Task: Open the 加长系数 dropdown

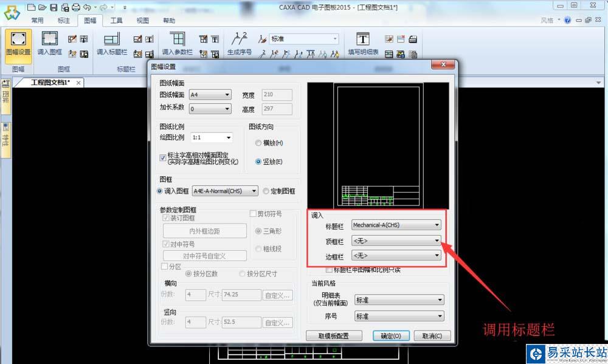Action: (210, 109)
